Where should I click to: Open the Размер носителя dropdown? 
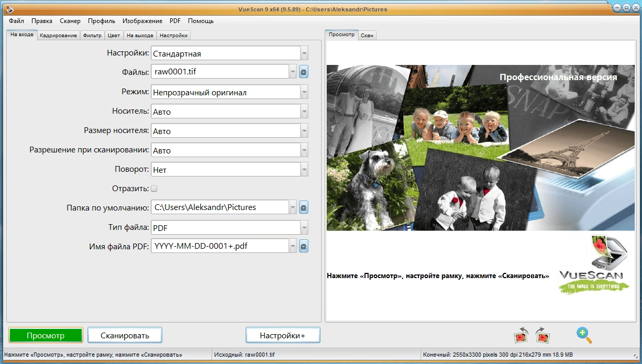click(x=229, y=131)
